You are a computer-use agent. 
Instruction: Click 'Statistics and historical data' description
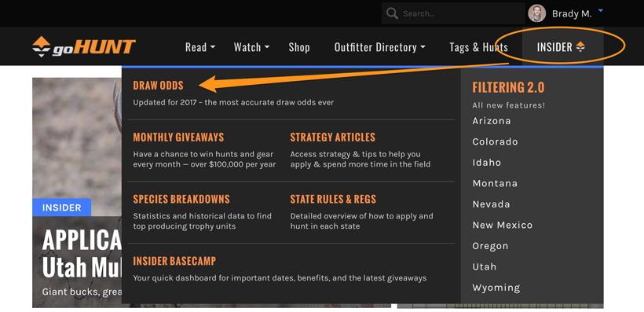pyautogui.click(x=202, y=221)
